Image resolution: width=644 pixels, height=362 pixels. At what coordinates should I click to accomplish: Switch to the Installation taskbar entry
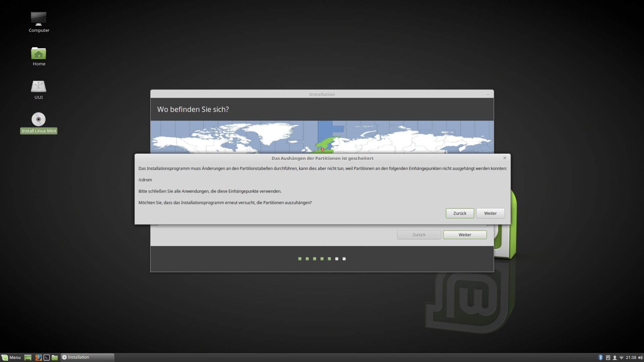[87, 357]
